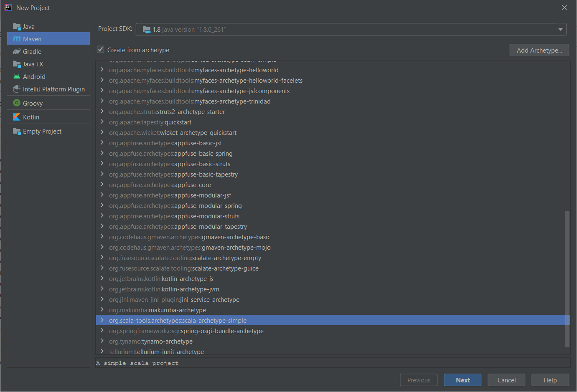
Task: Click the archetype list scrollbar
Action: (567, 280)
